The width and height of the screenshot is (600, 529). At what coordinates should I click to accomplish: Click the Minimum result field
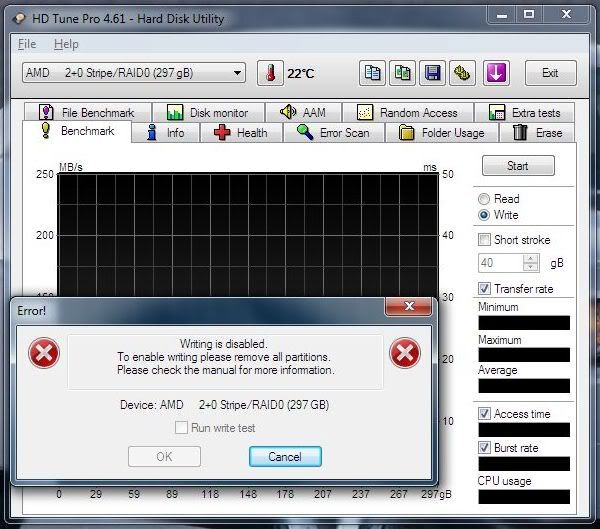(524, 323)
